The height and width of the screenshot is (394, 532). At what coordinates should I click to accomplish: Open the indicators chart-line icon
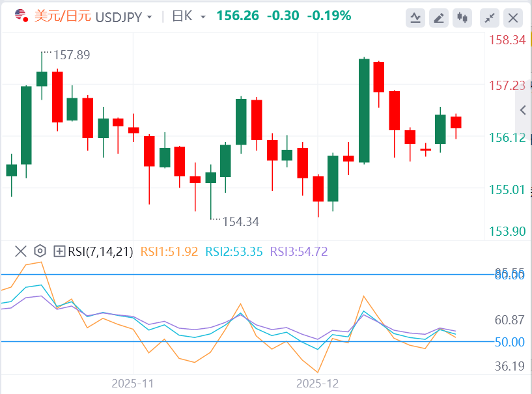click(415, 18)
